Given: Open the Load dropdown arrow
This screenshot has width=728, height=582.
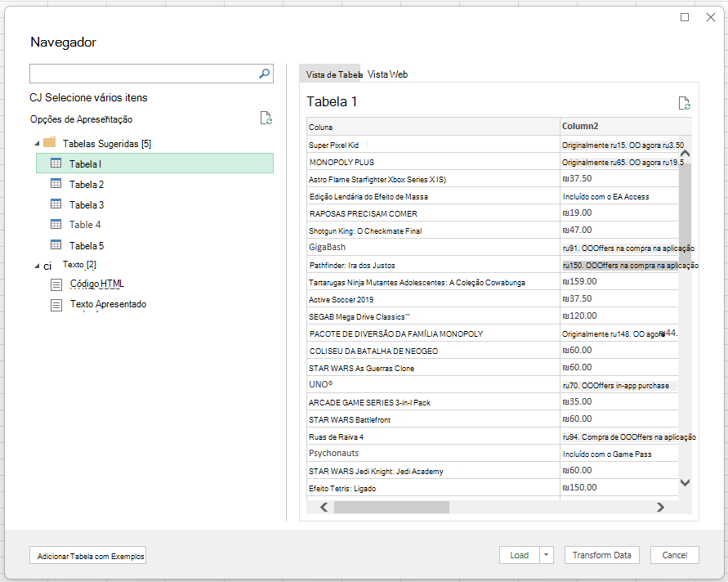Looking at the screenshot, I should pos(547,555).
